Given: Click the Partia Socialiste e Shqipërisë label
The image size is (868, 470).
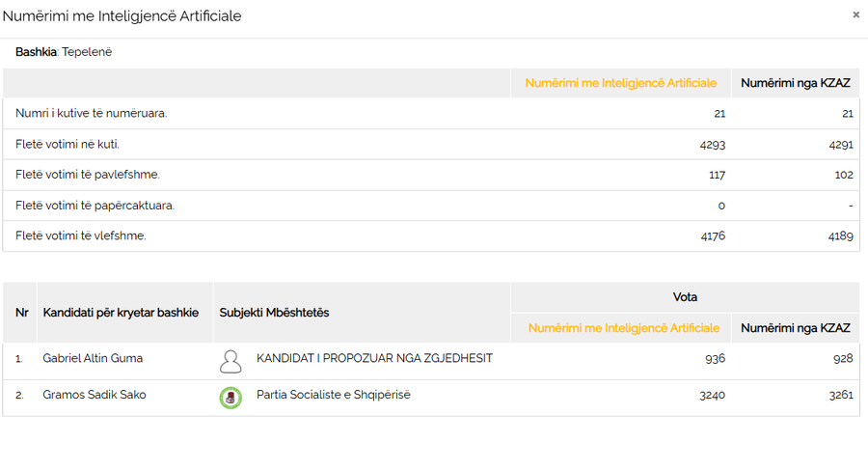Looking at the screenshot, I should pos(333,395).
